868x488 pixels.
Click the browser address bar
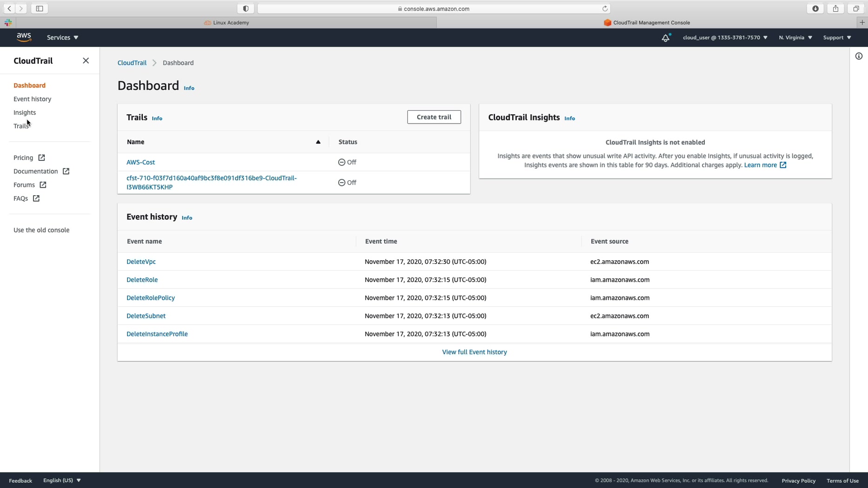(434, 8)
